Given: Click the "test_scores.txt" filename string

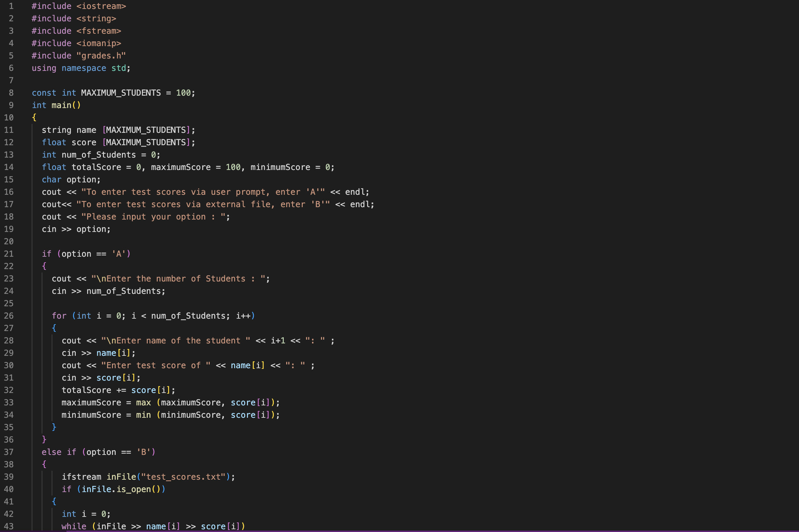Looking at the screenshot, I should click(183, 477).
